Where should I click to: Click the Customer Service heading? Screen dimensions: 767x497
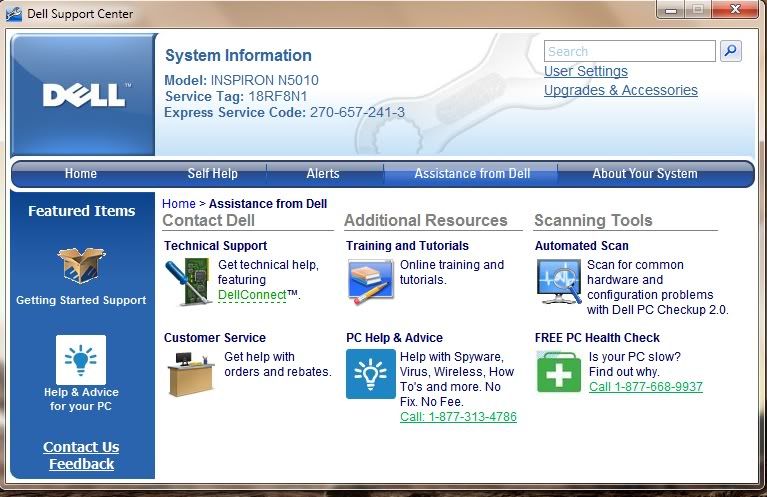(x=215, y=338)
